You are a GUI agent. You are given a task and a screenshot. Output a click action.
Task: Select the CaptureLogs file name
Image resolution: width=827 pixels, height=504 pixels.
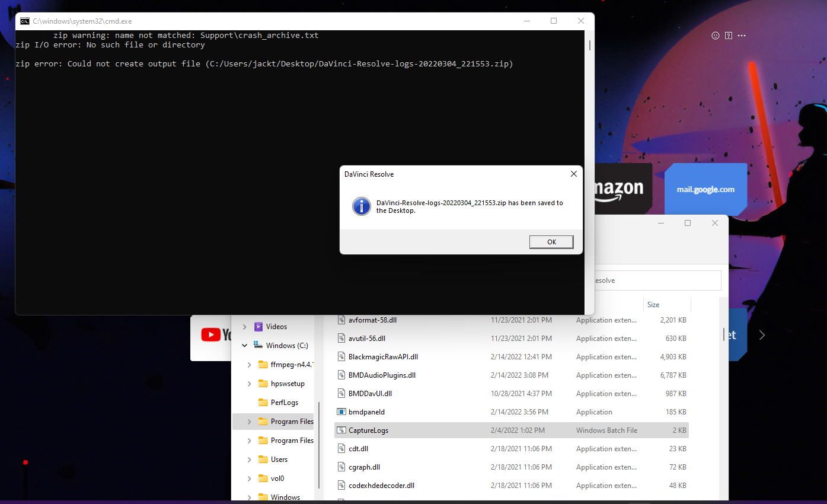[x=368, y=430]
